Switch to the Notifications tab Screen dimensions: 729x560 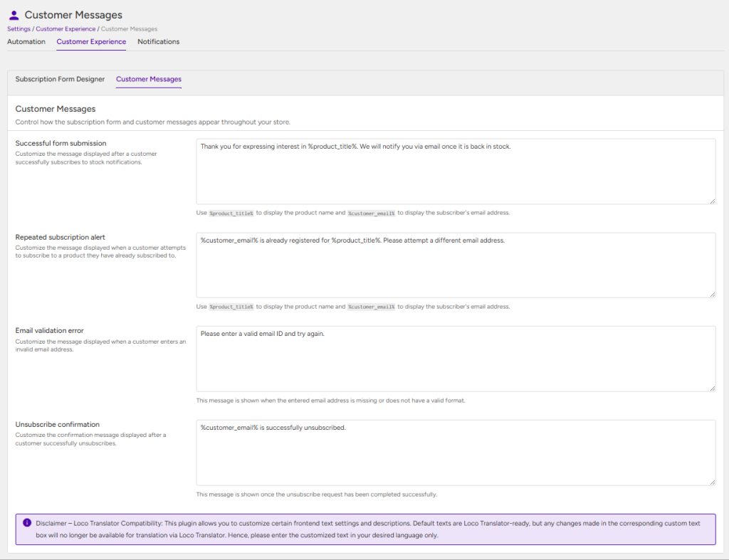click(159, 42)
